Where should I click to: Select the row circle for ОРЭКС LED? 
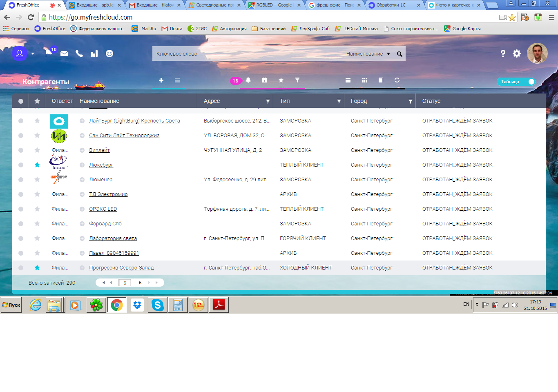click(21, 209)
